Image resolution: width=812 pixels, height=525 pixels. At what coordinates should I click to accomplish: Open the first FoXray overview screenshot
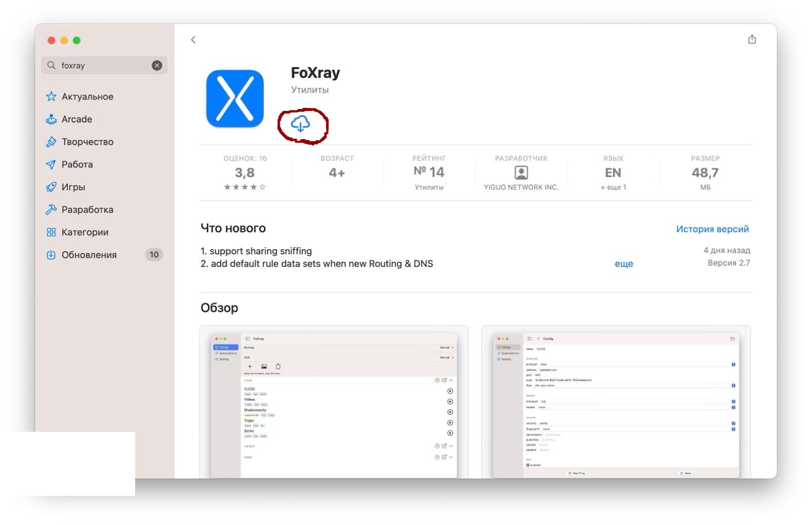pyautogui.click(x=334, y=402)
